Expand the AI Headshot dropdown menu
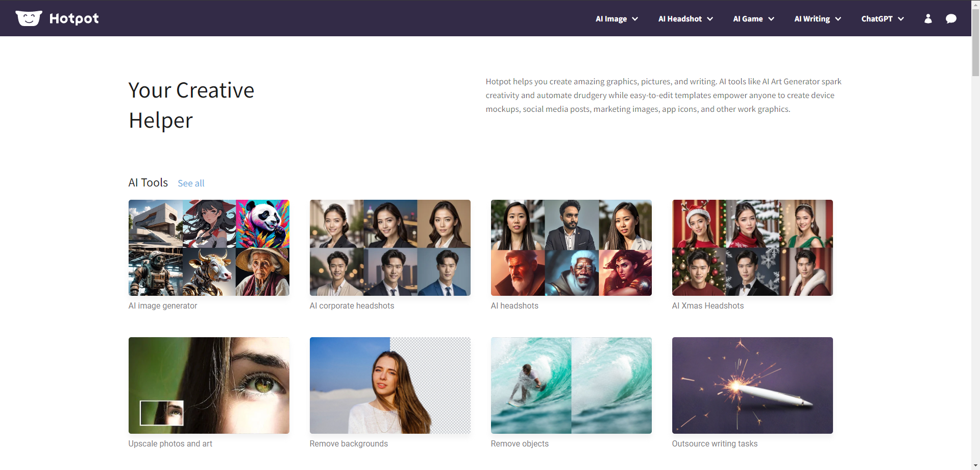Image resolution: width=980 pixels, height=470 pixels. coord(685,19)
